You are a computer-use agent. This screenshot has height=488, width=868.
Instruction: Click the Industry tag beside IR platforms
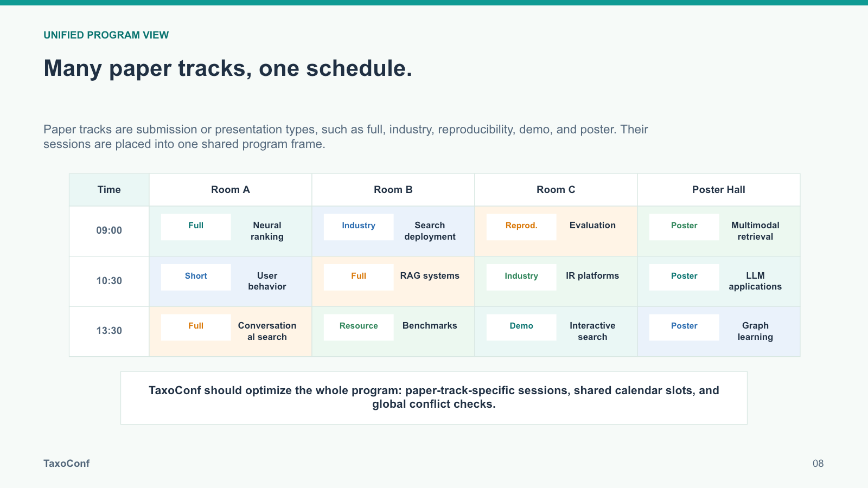click(521, 277)
